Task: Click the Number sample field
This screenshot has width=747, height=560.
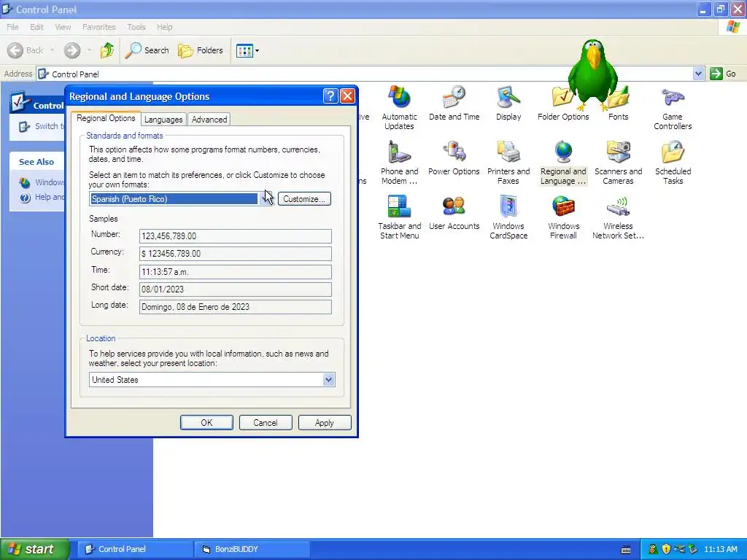Action: 236,236
